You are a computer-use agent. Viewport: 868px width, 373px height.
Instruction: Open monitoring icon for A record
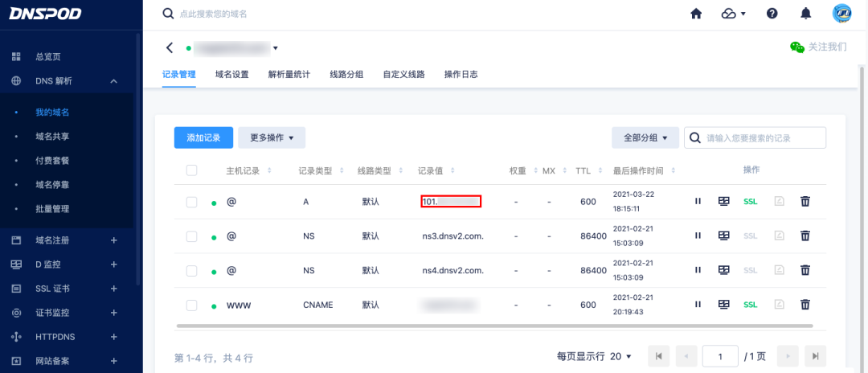723,202
